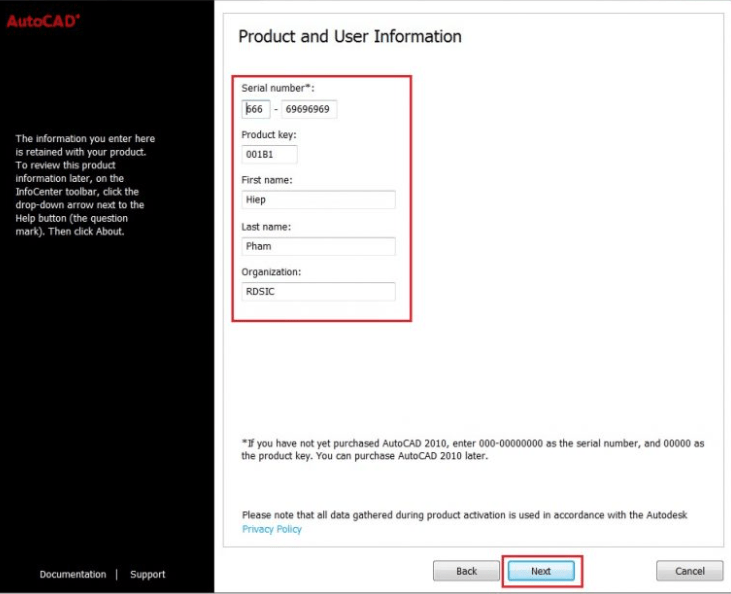Click the Last name label
731x594 pixels.
click(266, 227)
